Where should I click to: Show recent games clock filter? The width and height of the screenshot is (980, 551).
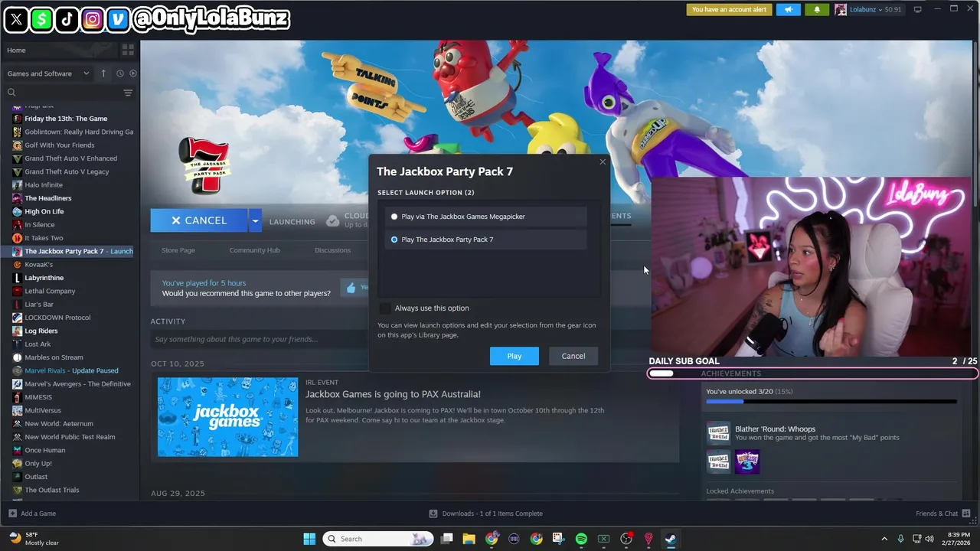pyautogui.click(x=120, y=73)
